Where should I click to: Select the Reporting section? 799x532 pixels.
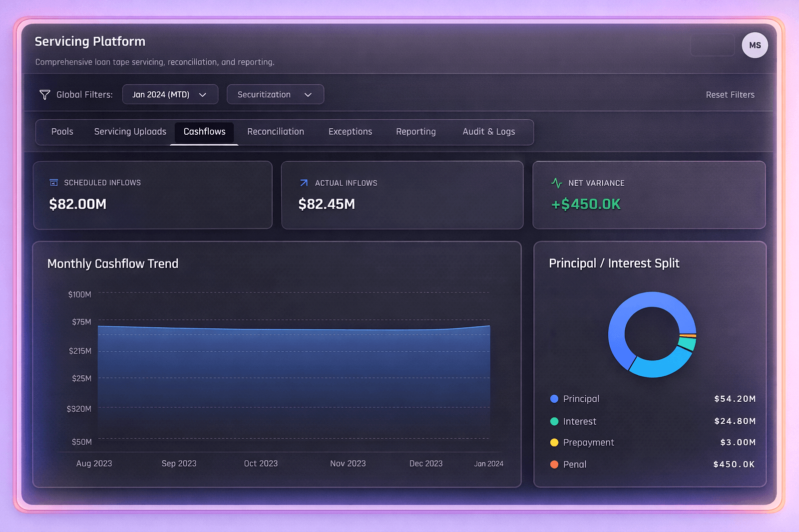pyautogui.click(x=415, y=131)
